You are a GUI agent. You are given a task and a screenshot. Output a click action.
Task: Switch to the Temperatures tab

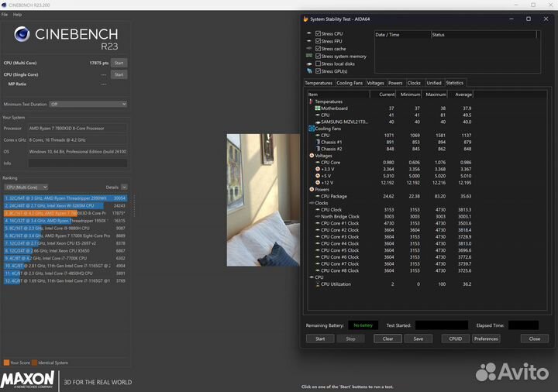319,83
